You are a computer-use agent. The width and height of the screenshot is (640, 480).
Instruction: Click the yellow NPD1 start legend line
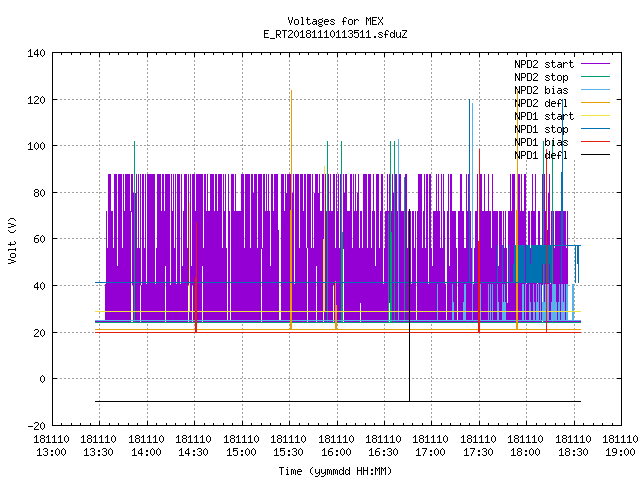pyautogui.click(x=595, y=116)
